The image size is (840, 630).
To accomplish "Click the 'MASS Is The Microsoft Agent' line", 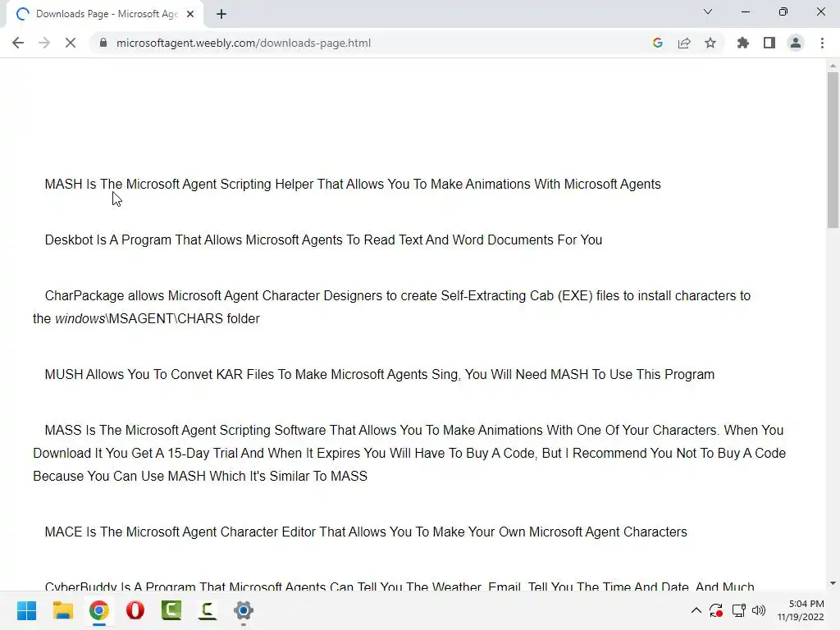I will pos(413,430).
